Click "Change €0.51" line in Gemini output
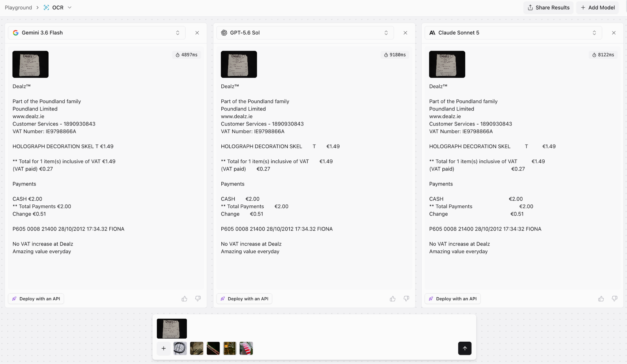Image resolution: width=627 pixels, height=364 pixels. (x=29, y=214)
